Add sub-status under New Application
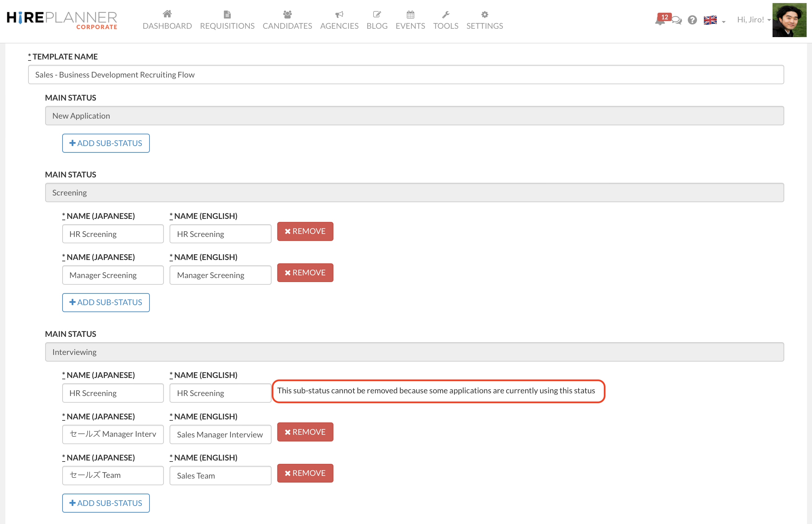 click(106, 143)
